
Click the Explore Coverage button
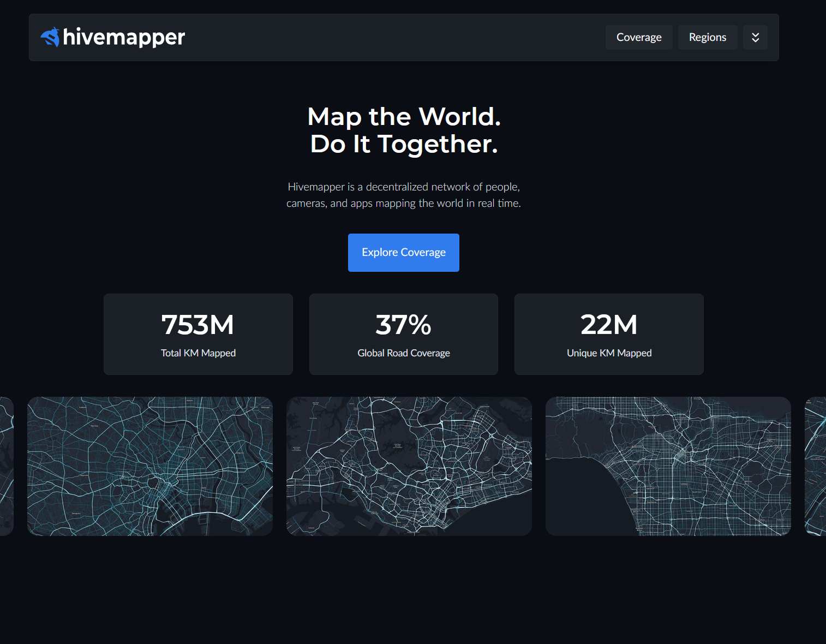(404, 253)
